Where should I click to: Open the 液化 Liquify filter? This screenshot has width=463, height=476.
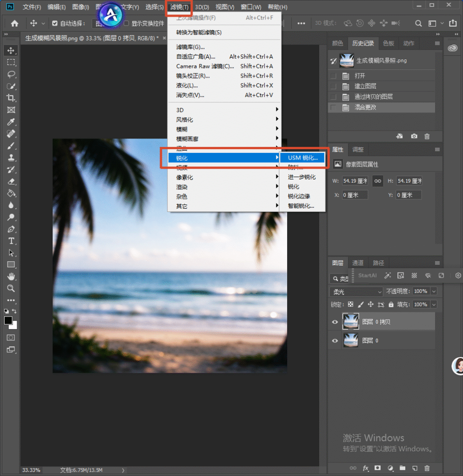[x=224, y=86]
